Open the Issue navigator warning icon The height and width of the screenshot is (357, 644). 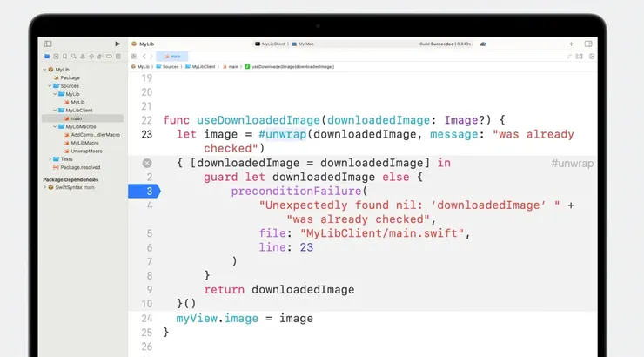(x=83, y=57)
